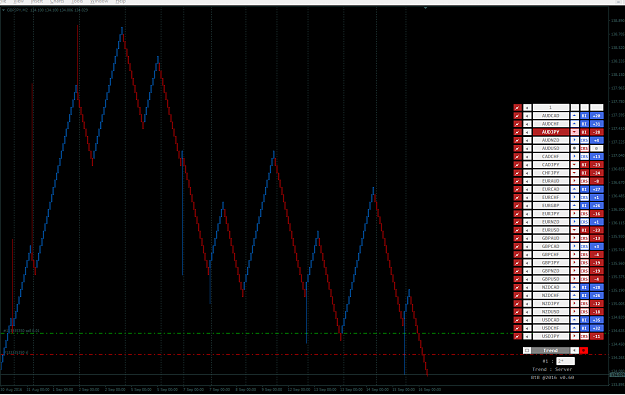This screenshot has height=395, width=625.
Task: Click the gray Trend button
Action: coord(551,350)
